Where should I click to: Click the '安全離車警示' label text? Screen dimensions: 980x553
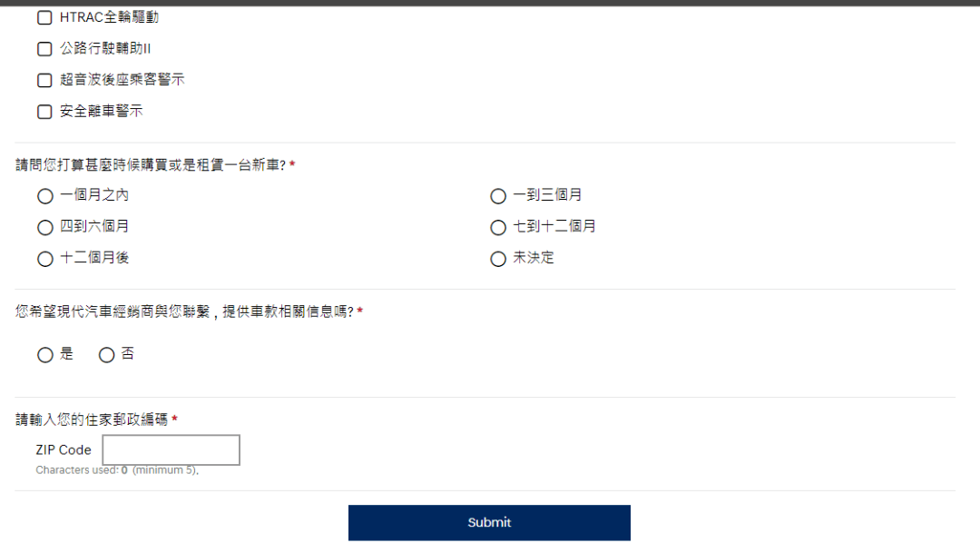(x=102, y=112)
